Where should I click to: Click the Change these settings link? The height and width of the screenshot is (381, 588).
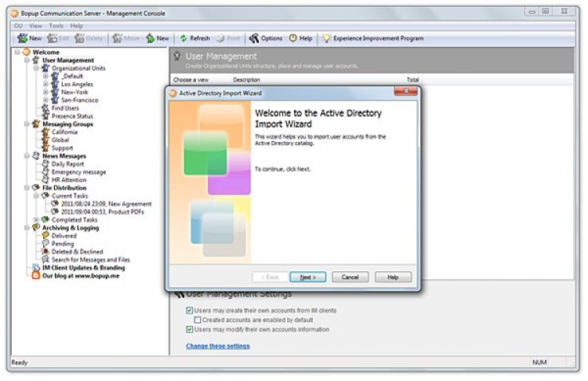(218, 347)
